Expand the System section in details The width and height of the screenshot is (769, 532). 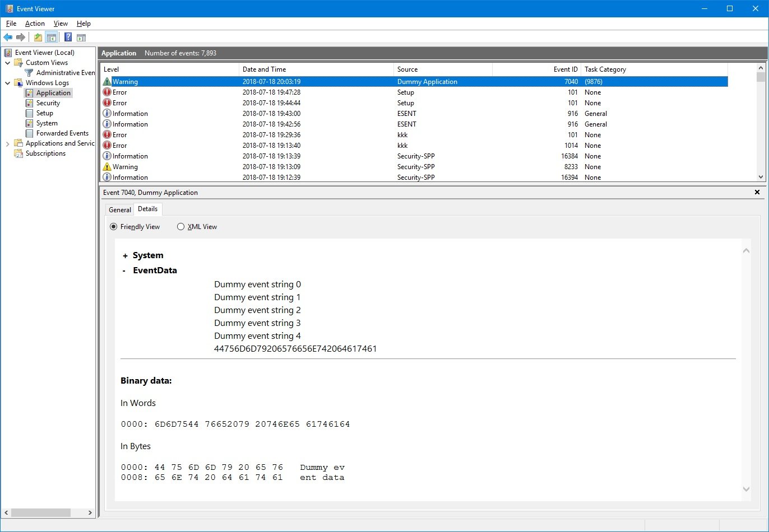[125, 256]
